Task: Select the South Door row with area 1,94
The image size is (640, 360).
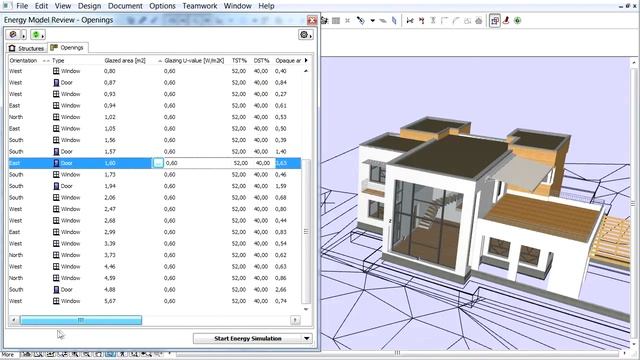Action: click(155, 186)
